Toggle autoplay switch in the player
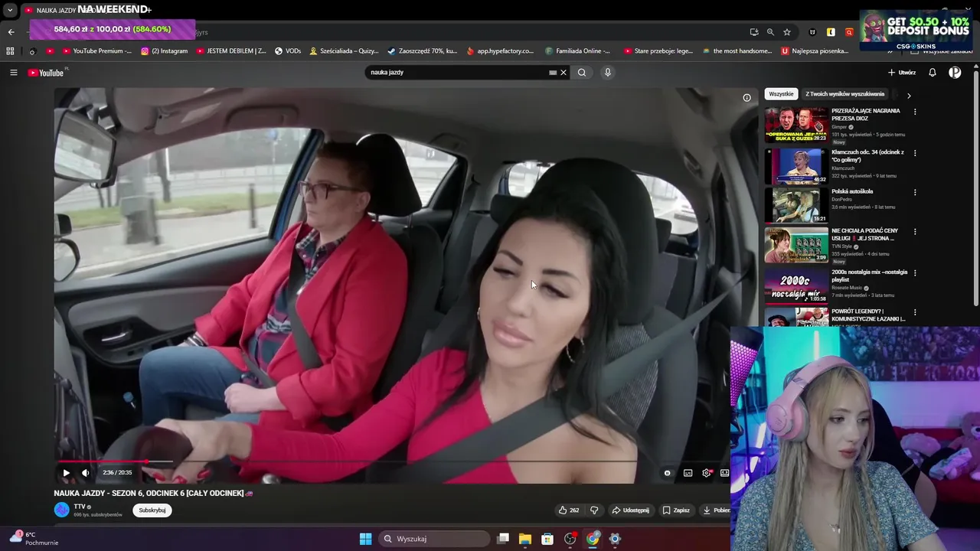Viewport: 980px width, 551px height. pos(667,473)
